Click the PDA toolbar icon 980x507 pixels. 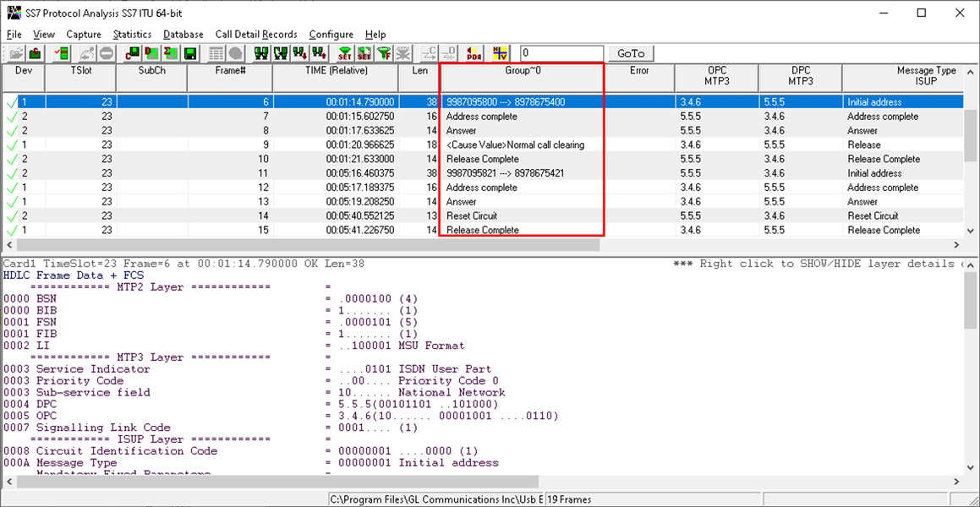pyautogui.click(x=474, y=54)
